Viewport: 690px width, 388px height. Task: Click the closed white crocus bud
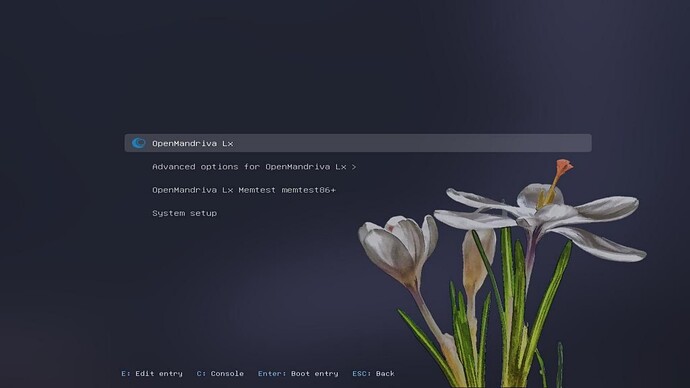coord(398,249)
